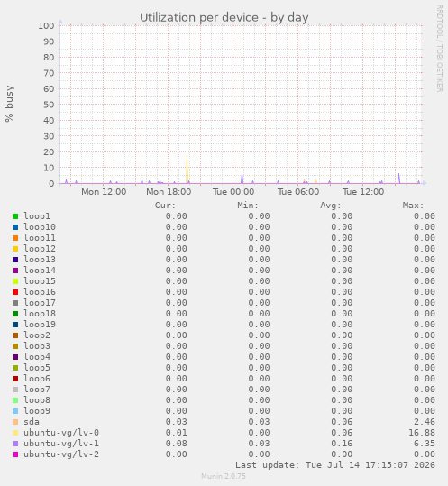Click the ubuntu-vg/lv-2 magenta legend swatch
448x486 pixels.
pos(15,454)
